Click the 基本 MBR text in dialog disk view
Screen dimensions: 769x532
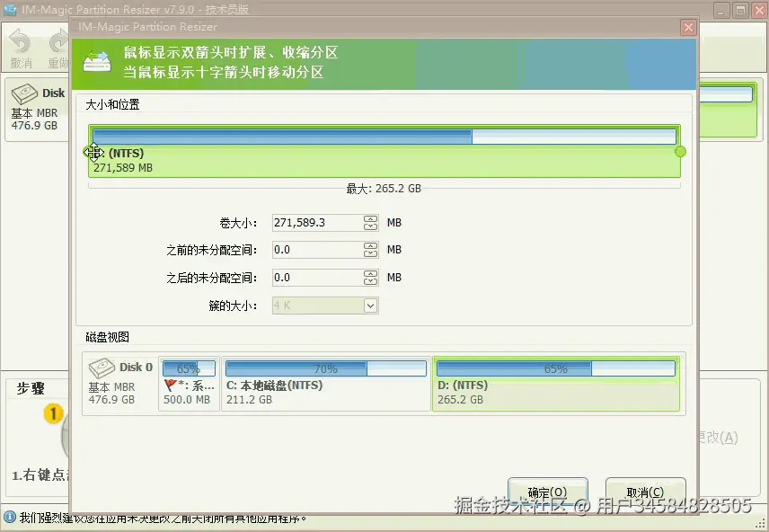coord(111,387)
